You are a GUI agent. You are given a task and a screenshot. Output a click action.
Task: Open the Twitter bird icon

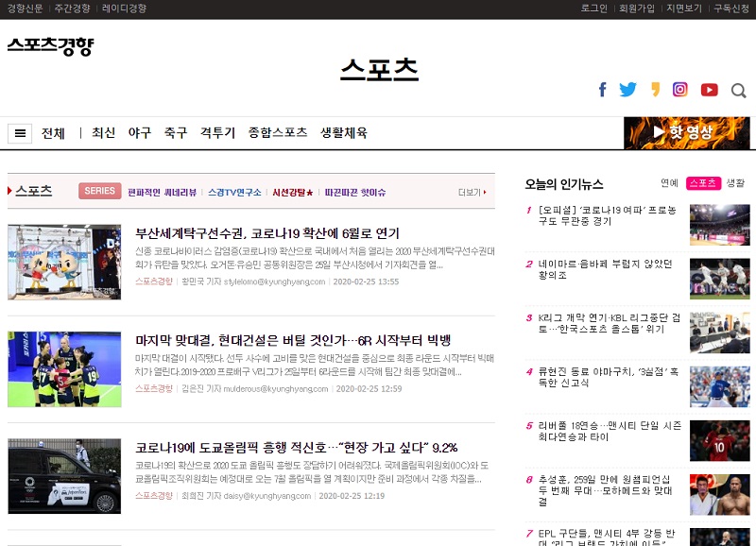click(x=627, y=90)
